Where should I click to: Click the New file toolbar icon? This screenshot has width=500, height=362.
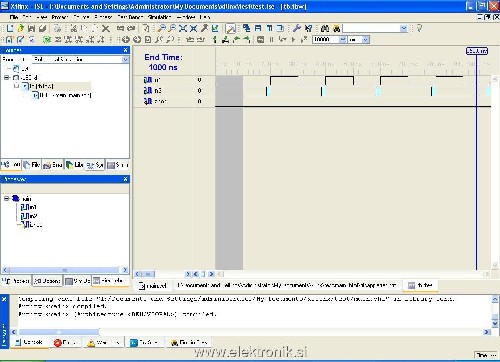point(10,29)
